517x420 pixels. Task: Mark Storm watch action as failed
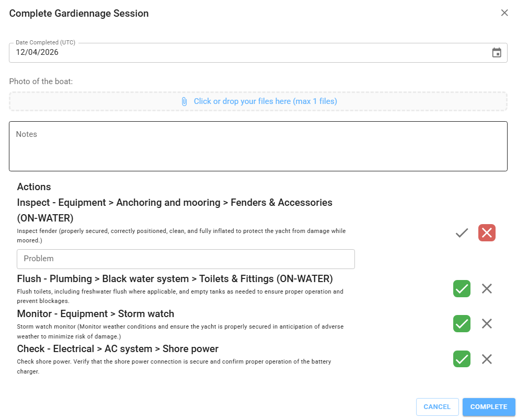[x=487, y=324]
